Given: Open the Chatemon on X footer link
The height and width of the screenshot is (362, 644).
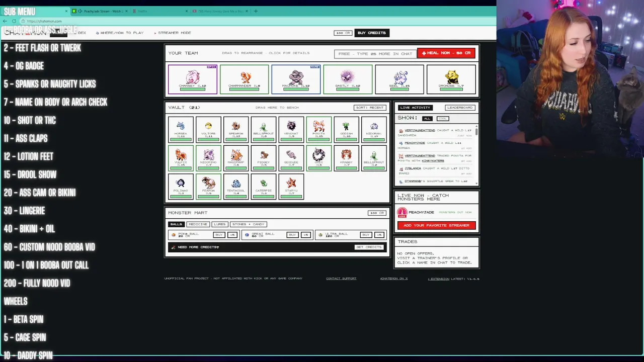Looking at the screenshot, I should tap(394, 279).
